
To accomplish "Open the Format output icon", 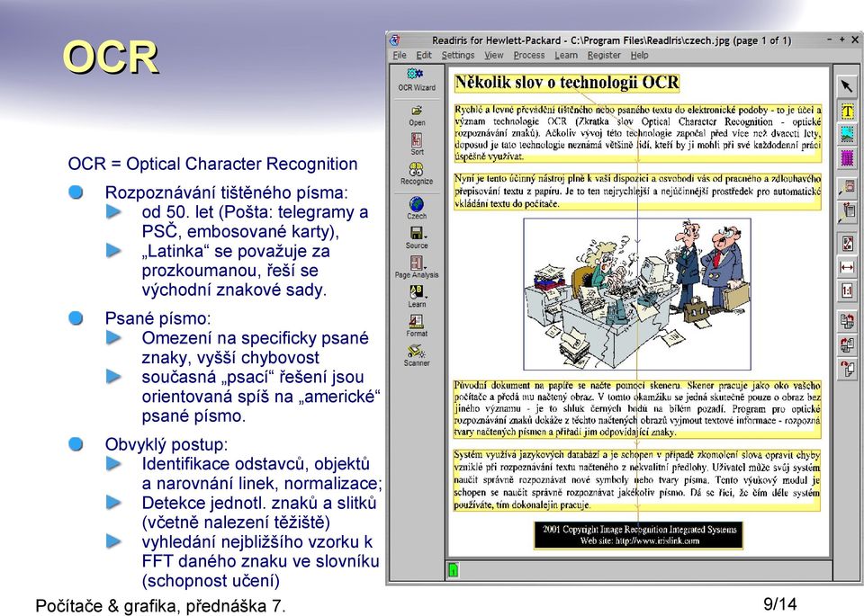I will [417, 321].
